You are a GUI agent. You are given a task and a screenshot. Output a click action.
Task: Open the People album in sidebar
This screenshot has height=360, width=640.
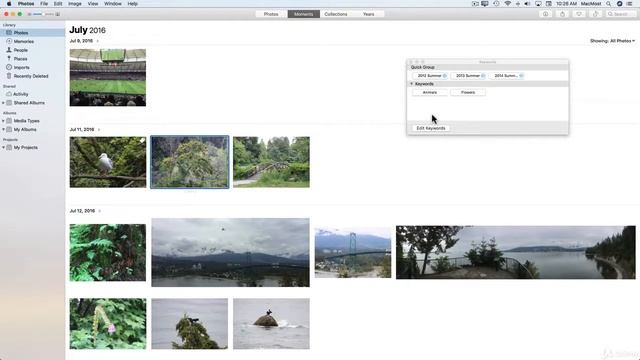[x=32, y=50]
